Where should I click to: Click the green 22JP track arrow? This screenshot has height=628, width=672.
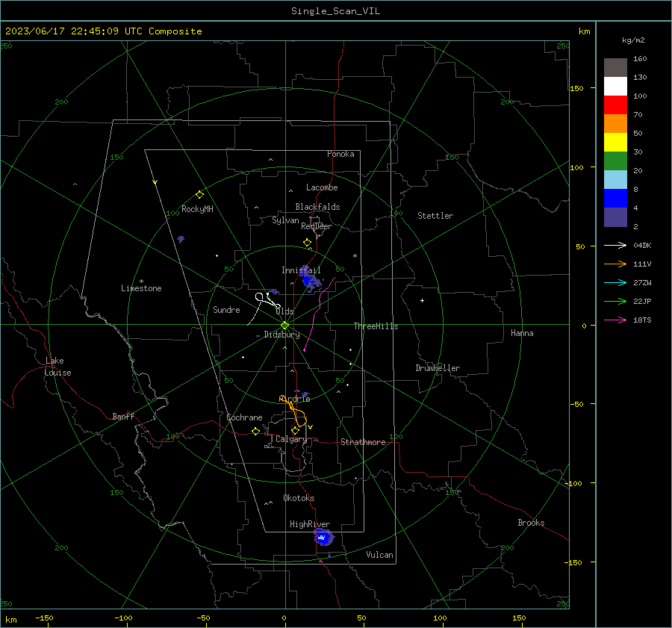(615, 302)
